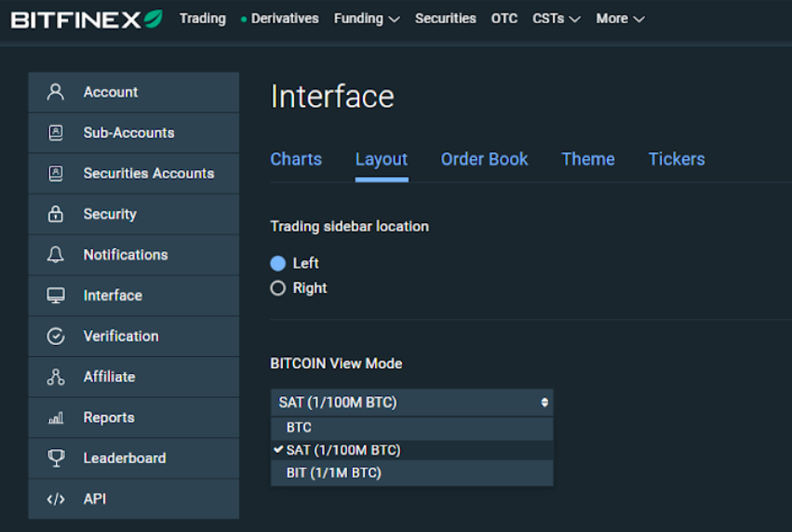
Task: Select Left trading sidebar location
Action: pyautogui.click(x=278, y=263)
